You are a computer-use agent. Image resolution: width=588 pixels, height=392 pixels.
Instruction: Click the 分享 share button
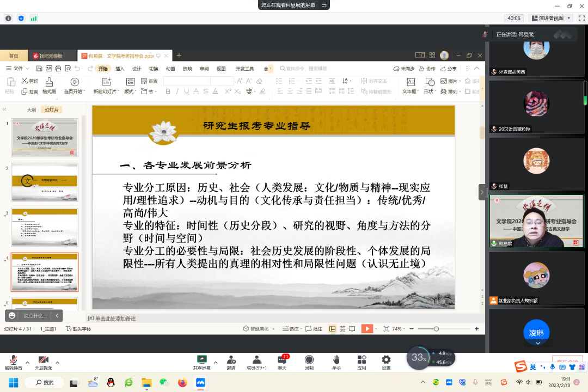[x=449, y=69]
